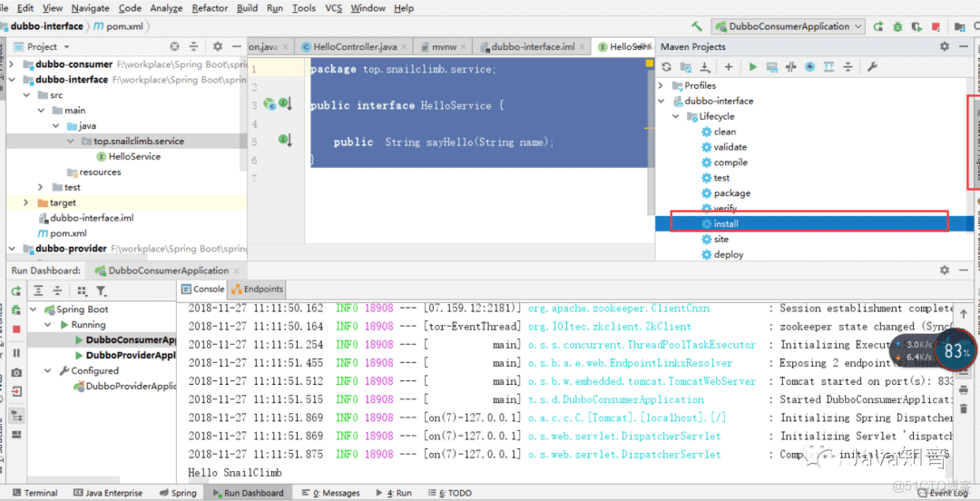This screenshot has width=980, height=501.
Task: Collapse Configured node in Run Dashboard
Action: tap(48, 370)
